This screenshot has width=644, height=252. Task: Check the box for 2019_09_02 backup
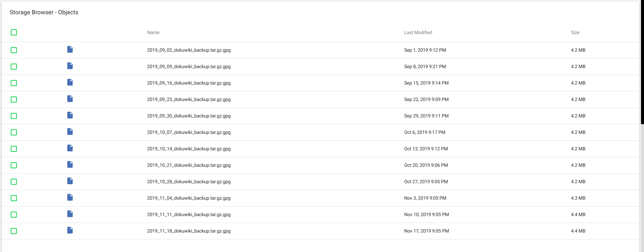click(x=14, y=50)
